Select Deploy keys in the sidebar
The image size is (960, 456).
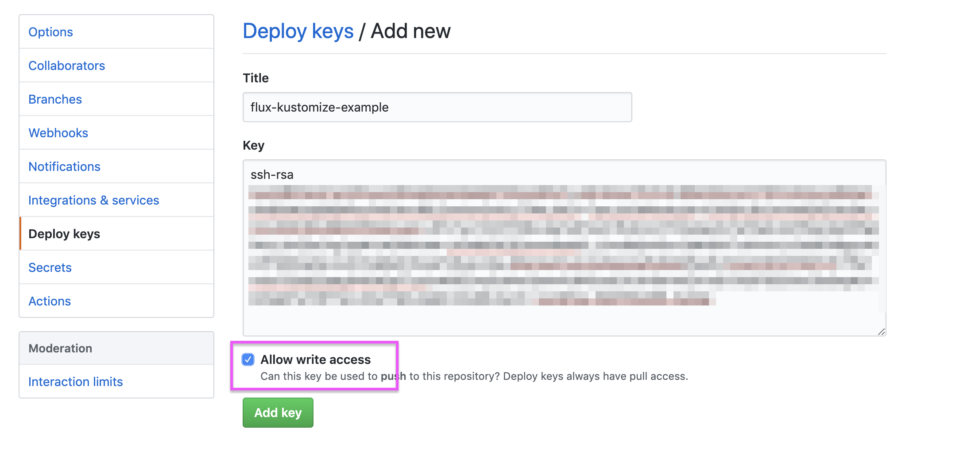pos(64,234)
